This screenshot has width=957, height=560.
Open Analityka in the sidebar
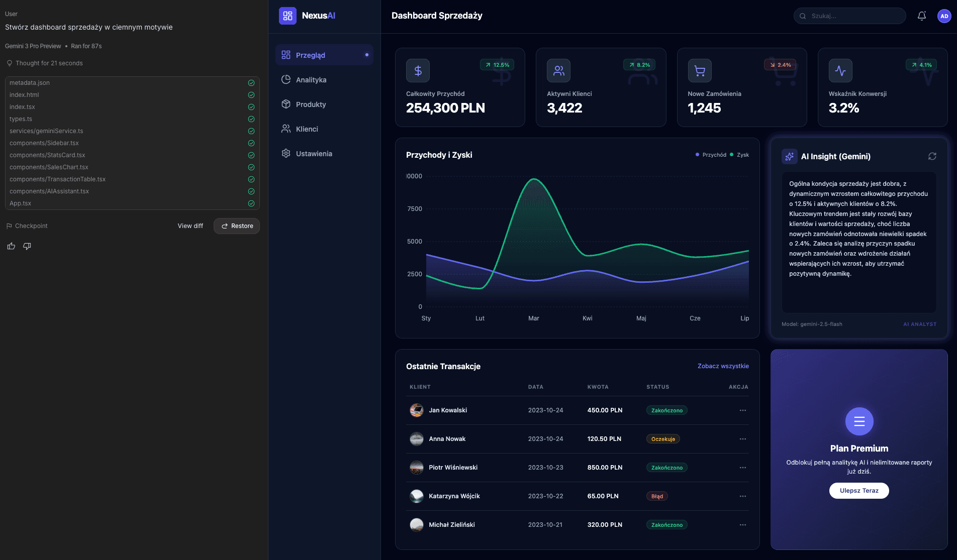click(311, 80)
